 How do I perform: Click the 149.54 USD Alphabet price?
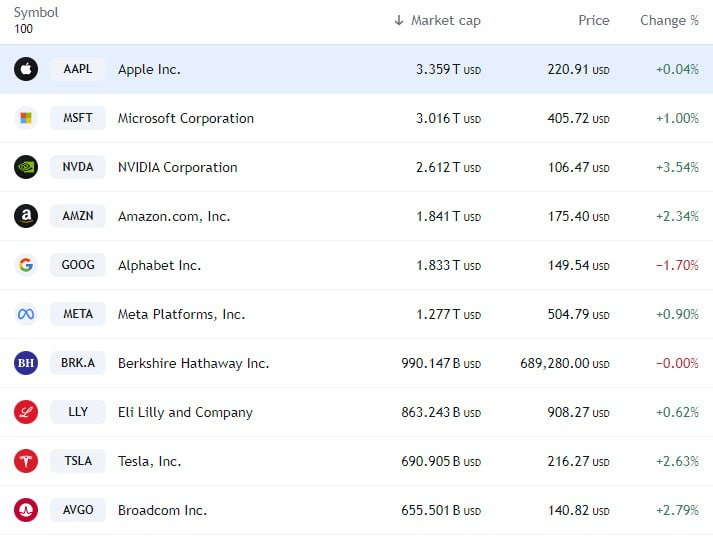pyautogui.click(x=578, y=265)
